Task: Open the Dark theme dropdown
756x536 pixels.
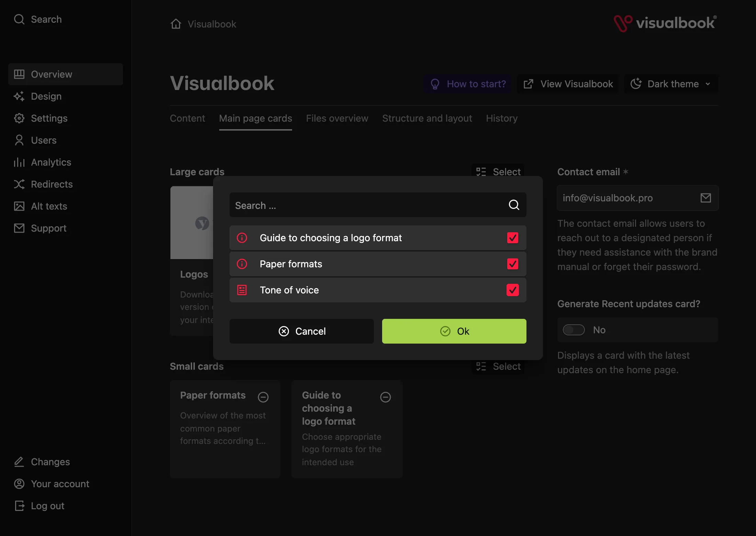Action: pyautogui.click(x=671, y=84)
